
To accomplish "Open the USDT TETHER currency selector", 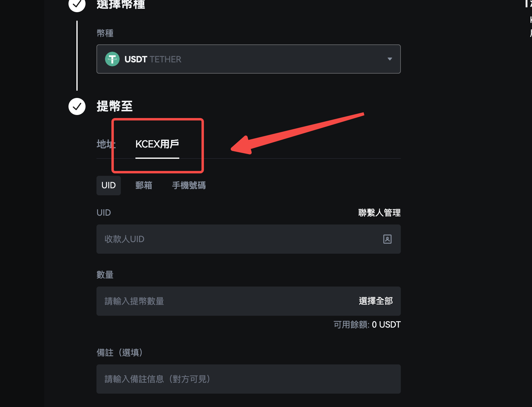I will [x=248, y=59].
